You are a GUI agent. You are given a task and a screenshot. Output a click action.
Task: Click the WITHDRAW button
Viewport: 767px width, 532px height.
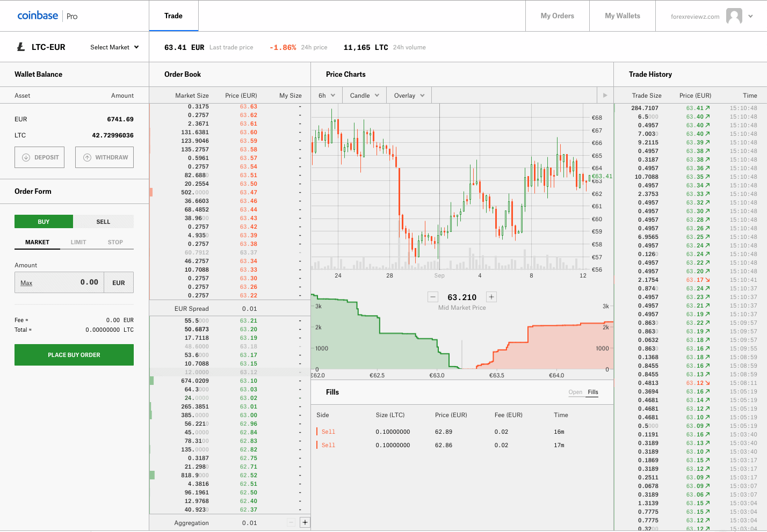click(x=104, y=157)
